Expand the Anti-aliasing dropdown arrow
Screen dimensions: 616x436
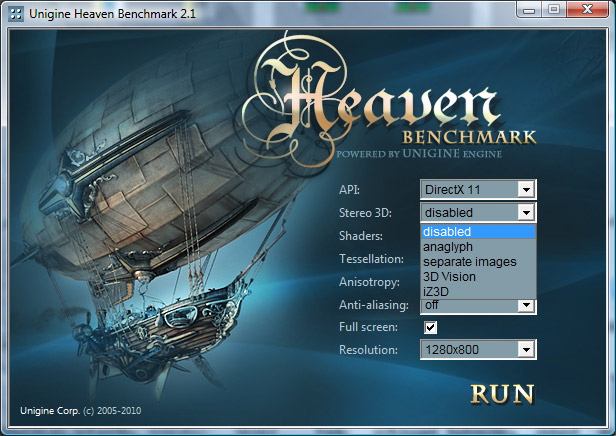click(526, 305)
